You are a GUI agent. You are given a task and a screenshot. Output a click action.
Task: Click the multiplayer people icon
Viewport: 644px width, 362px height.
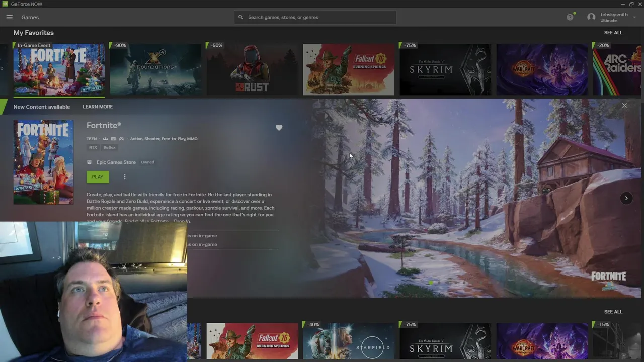pyautogui.click(x=105, y=139)
